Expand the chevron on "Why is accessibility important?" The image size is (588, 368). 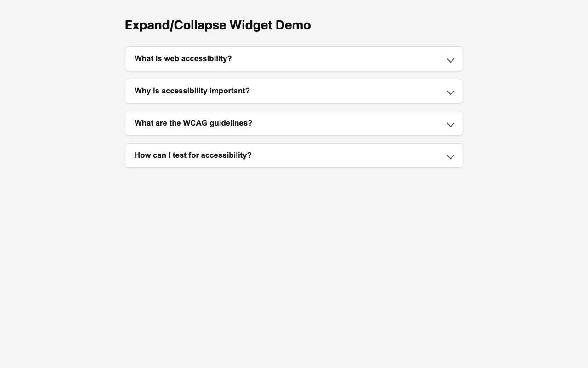450,92
